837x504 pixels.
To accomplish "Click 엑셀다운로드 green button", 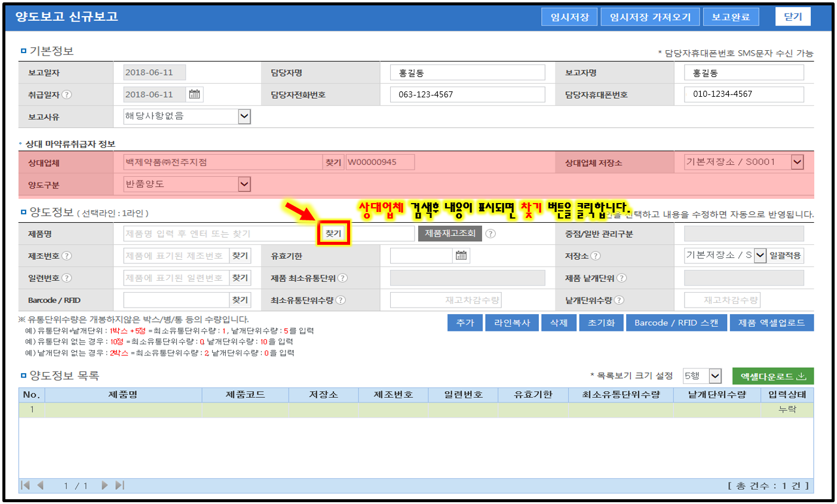I will pyautogui.click(x=773, y=376).
